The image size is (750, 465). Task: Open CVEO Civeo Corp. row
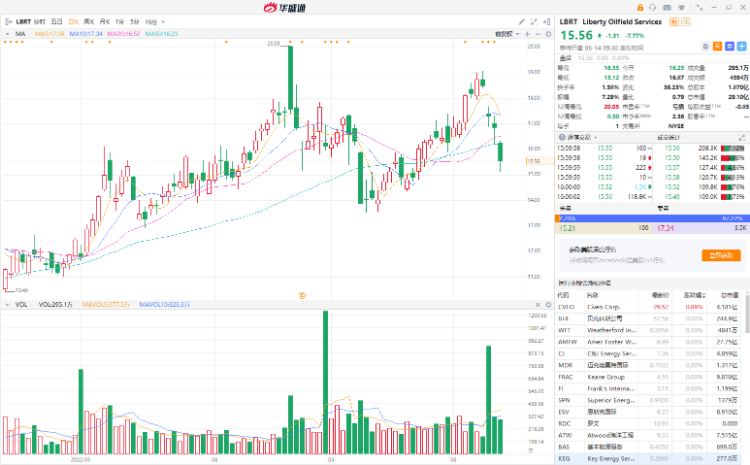(x=649, y=307)
